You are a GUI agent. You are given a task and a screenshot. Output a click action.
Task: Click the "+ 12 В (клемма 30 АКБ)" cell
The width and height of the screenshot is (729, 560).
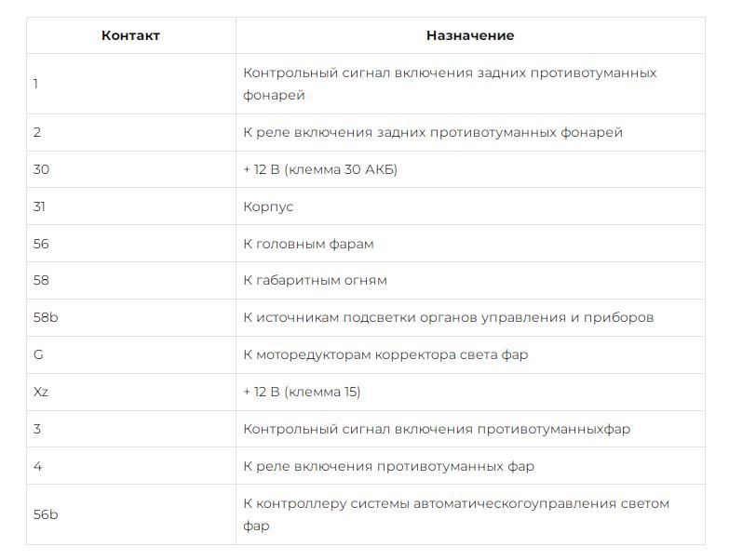[320, 169]
